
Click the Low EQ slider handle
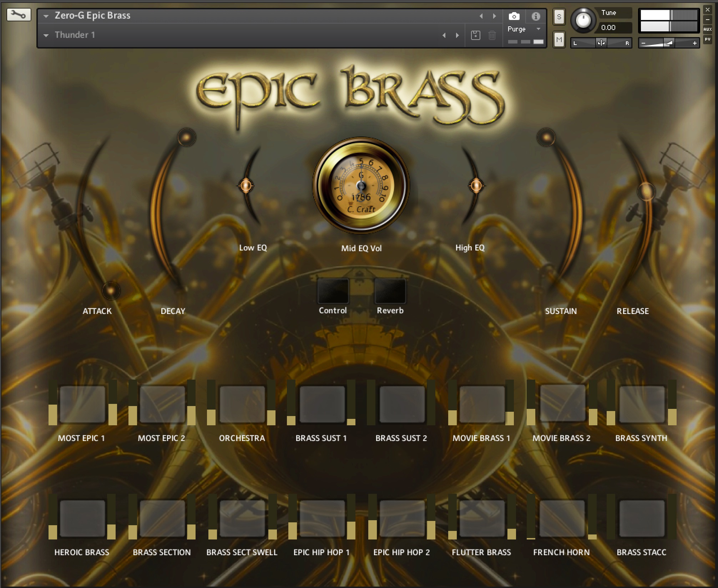(246, 186)
